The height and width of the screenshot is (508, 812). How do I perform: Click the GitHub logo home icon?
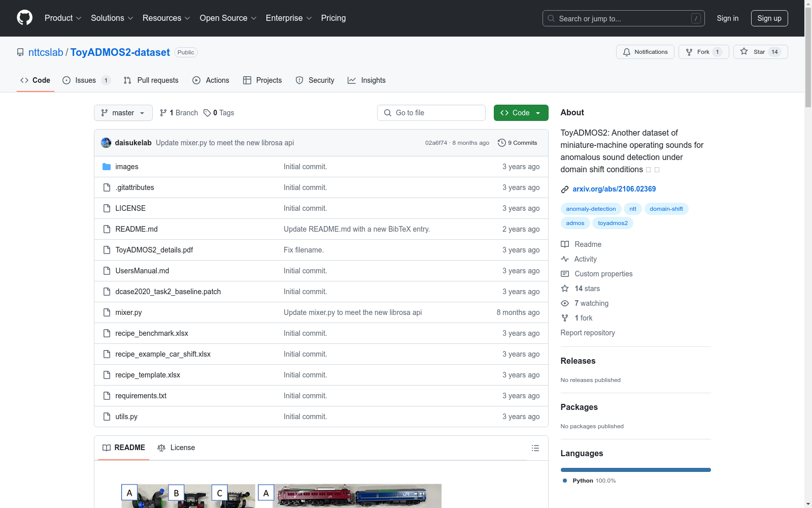24,18
